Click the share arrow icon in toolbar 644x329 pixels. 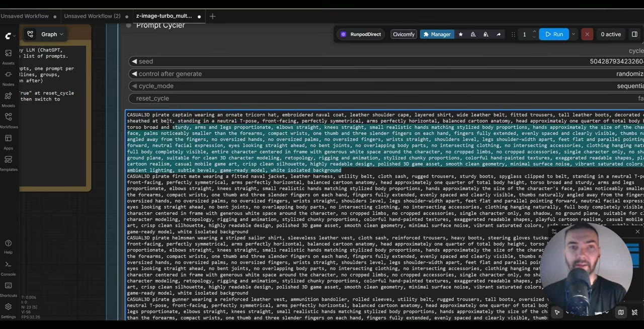[x=499, y=34]
